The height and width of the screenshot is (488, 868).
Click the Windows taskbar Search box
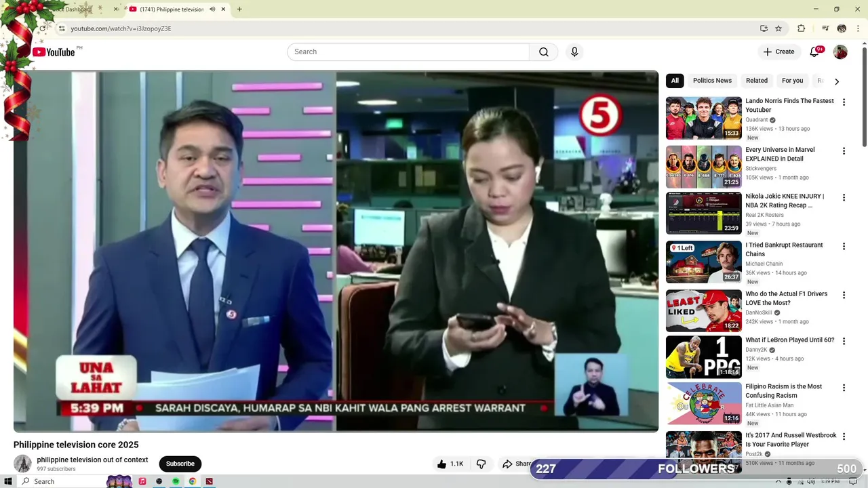click(61, 481)
